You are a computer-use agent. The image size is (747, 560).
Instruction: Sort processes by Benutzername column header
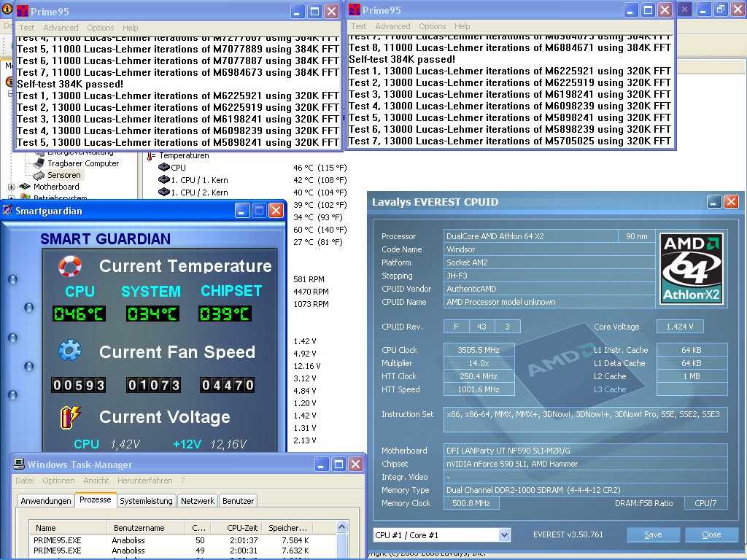point(146,528)
